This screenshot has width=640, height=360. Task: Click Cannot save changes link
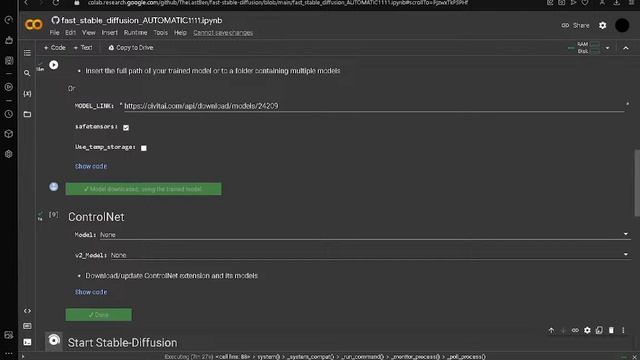223,33
